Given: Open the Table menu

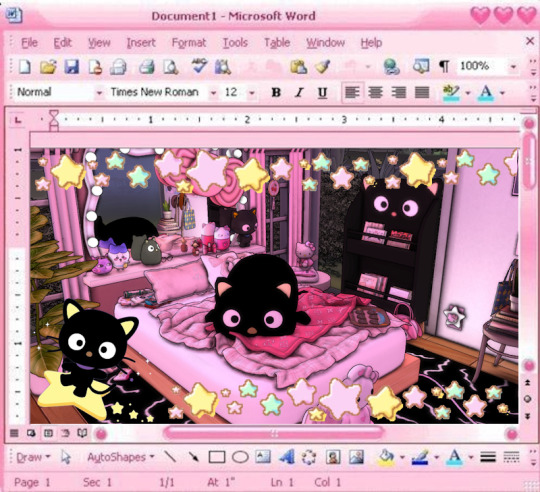Looking at the screenshot, I should [277, 43].
